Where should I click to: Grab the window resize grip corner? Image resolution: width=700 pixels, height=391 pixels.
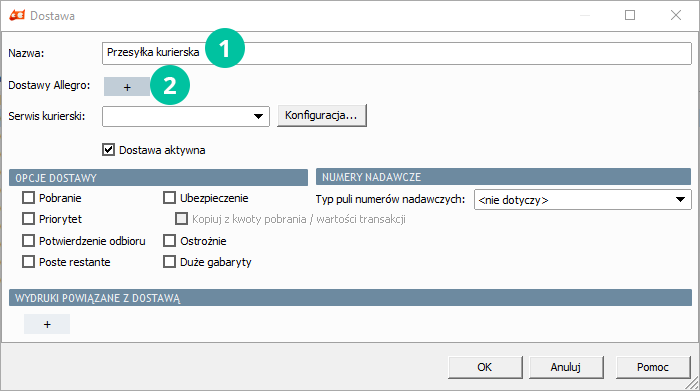692,383
